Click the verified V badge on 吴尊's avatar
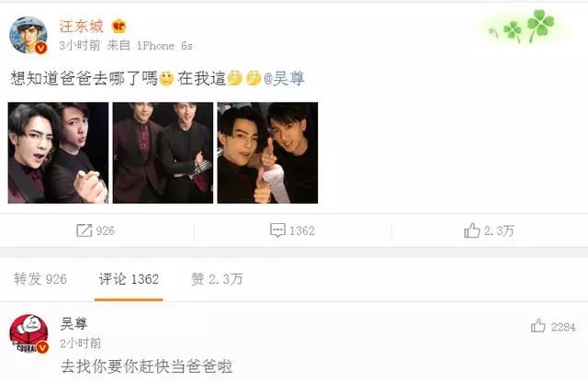The width and height of the screenshot is (588, 382). 42,347
